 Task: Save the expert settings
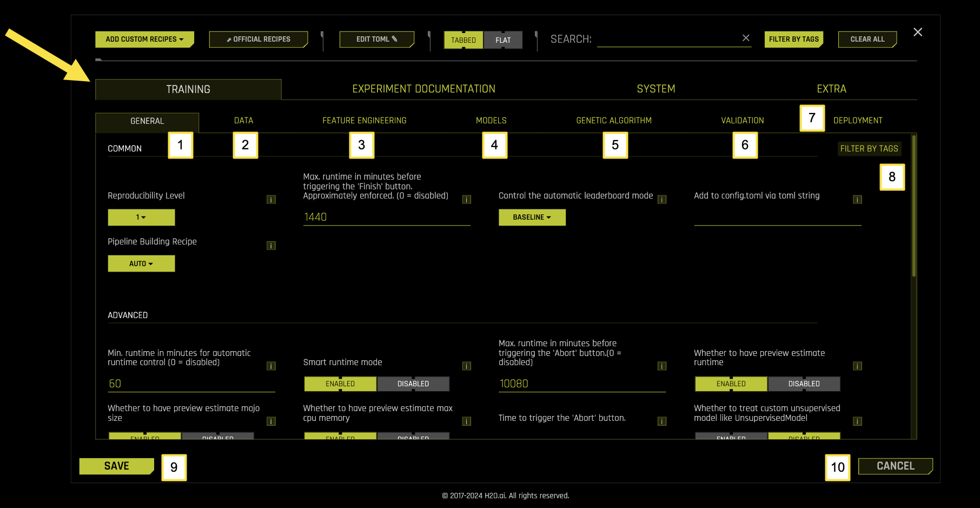coord(116,466)
